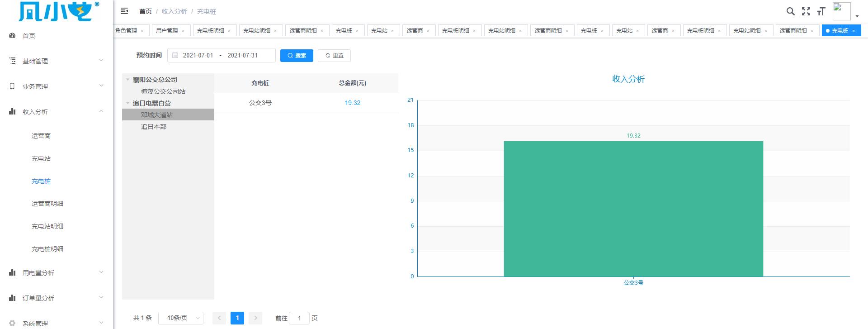The image size is (868, 329).
Task: Click the dashboard icon beside 首页
Action: (12, 36)
